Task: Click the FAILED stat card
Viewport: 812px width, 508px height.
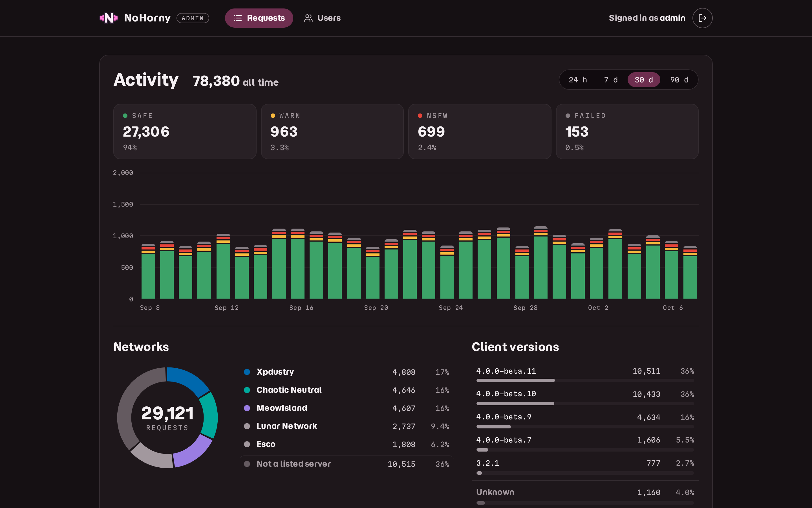Action: point(627,131)
